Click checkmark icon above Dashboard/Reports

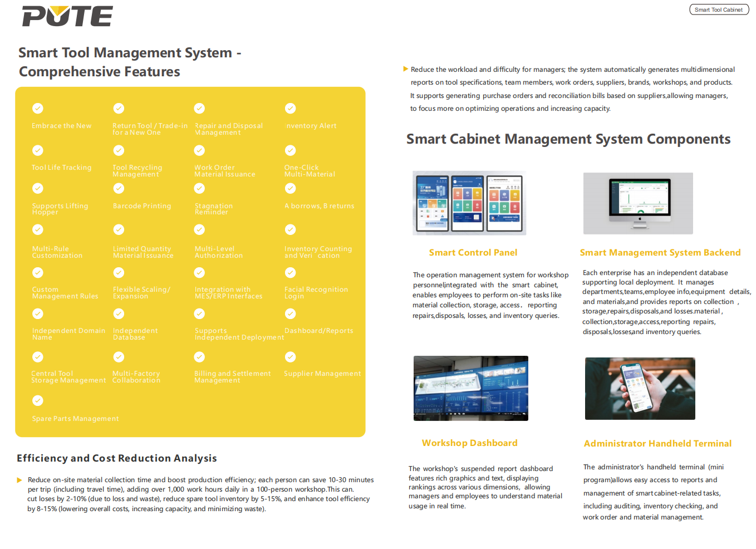click(290, 314)
